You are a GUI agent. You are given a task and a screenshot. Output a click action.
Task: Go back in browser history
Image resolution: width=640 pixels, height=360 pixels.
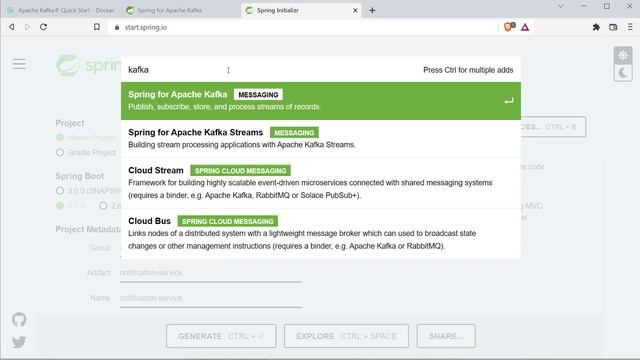tap(11, 27)
